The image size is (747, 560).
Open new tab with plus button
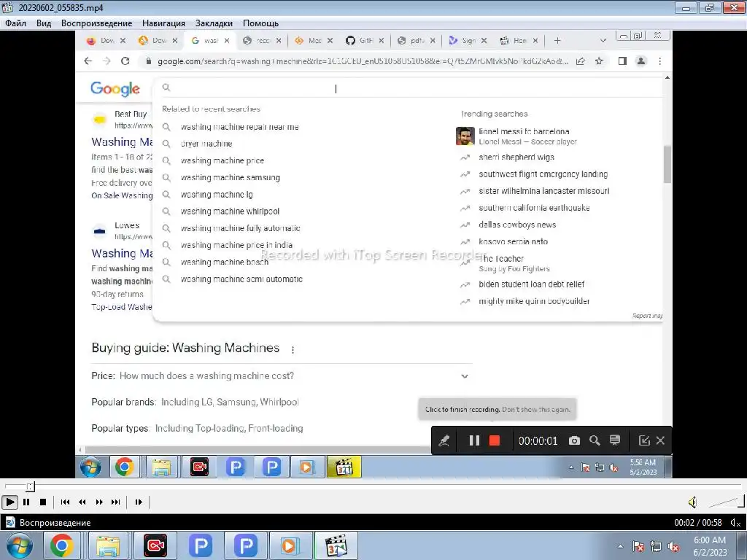[x=557, y=41]
